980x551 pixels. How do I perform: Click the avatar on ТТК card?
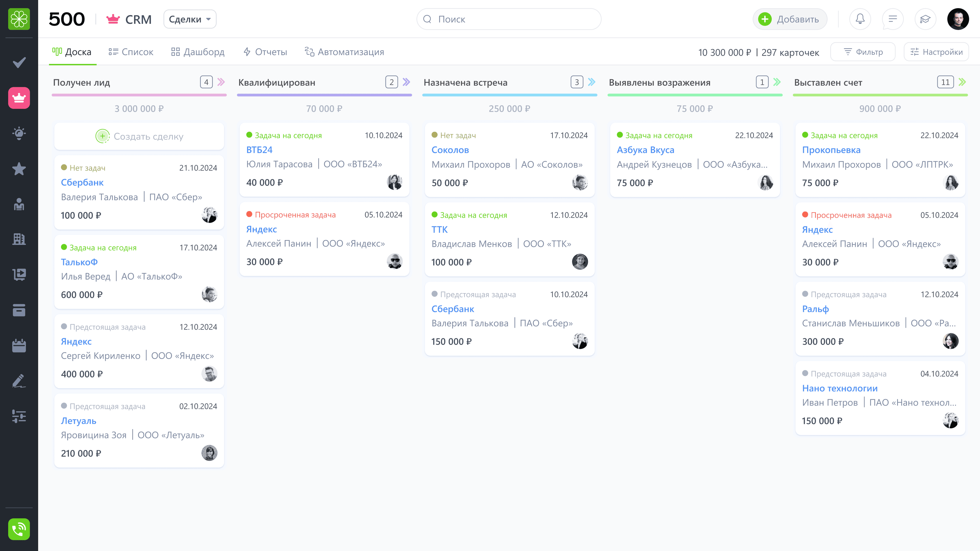click(x=580, y=262)
